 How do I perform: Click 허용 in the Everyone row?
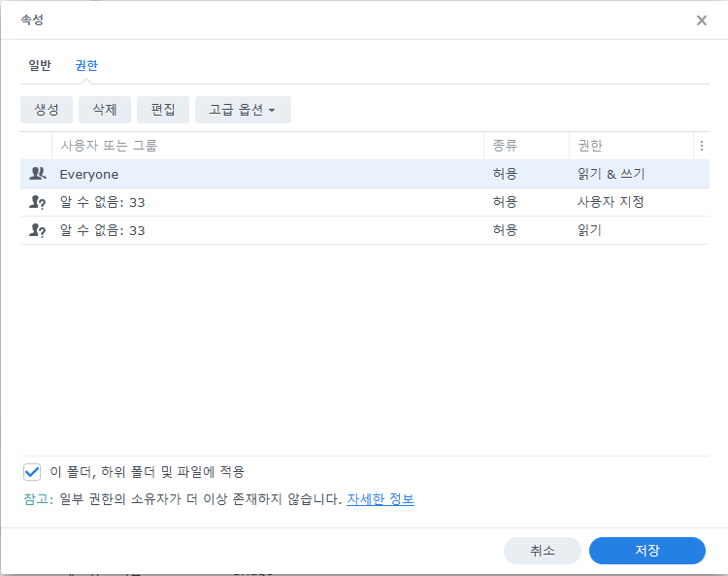coord(505,174)
